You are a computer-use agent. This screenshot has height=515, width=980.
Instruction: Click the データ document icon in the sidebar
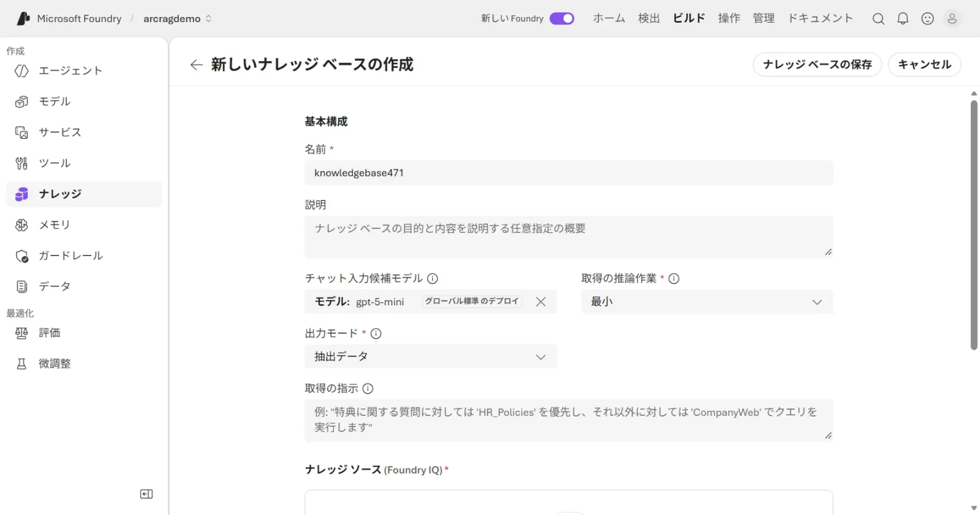click(x=22, y=287)
